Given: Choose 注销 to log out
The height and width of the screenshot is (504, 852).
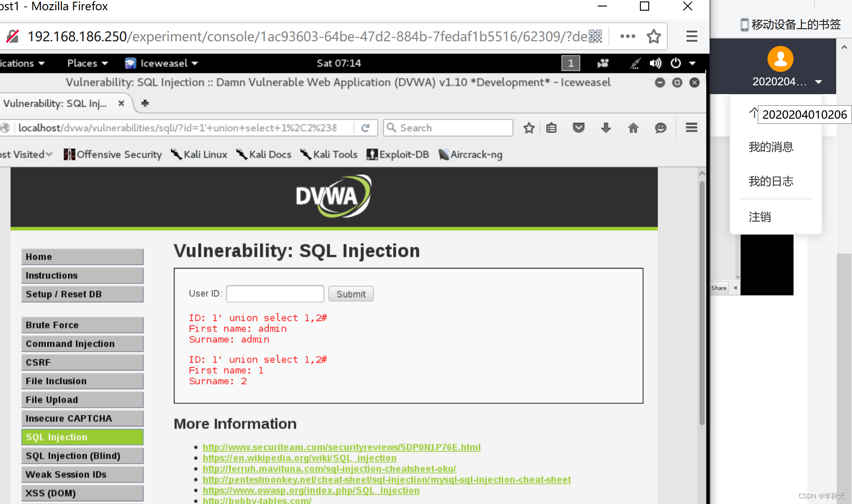Looking at the screenshot, I should pos(760,217).
